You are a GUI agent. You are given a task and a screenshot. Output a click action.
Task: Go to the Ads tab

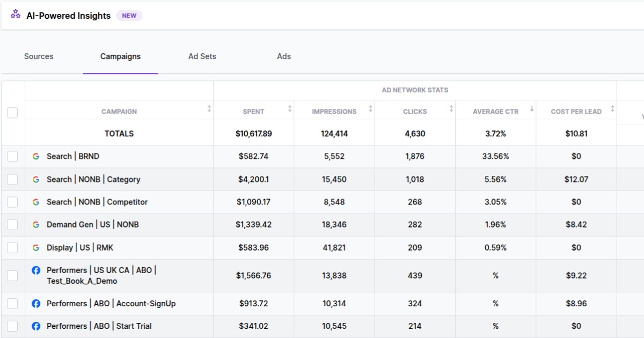coord(284,56)
